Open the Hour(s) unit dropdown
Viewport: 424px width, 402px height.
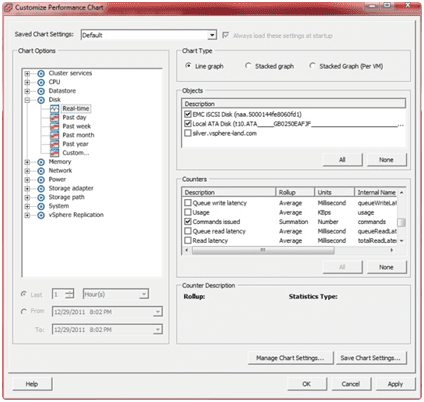(x=144, y=294)
